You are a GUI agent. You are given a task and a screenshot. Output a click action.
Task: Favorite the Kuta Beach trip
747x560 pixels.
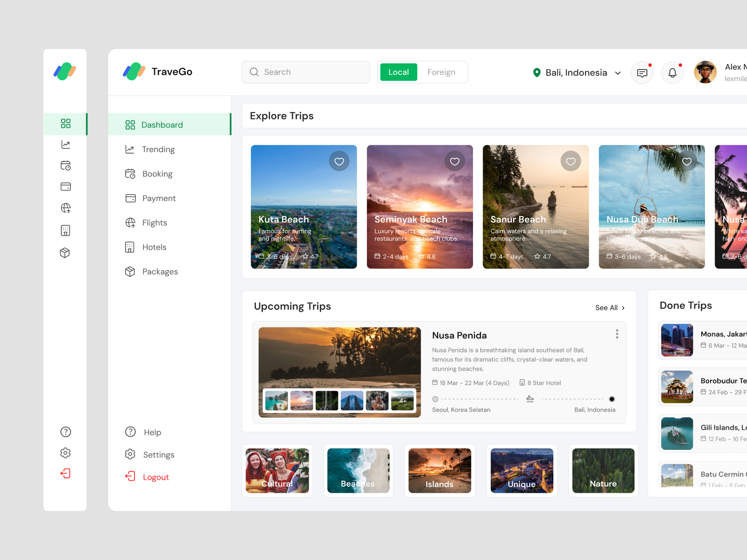click(339, 161)
